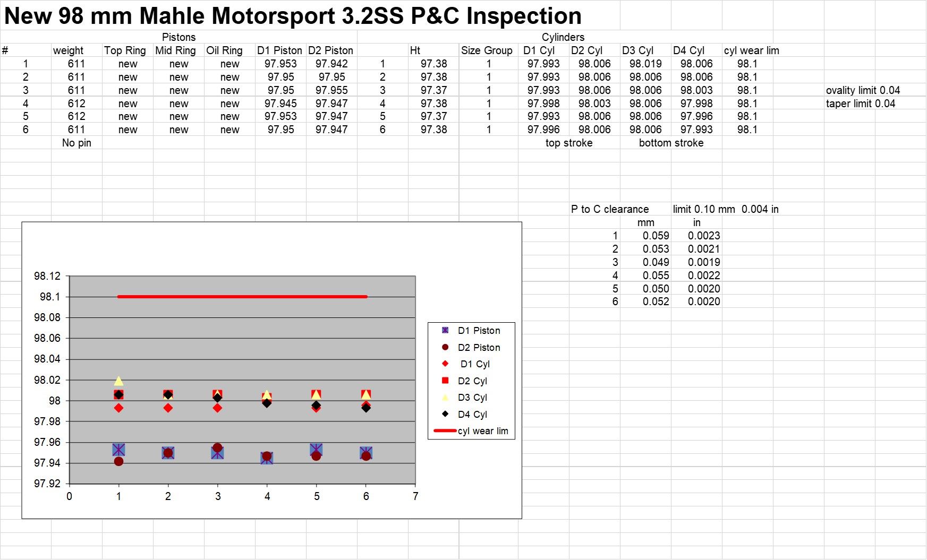Select the 'P to C clearance' cell
This screenshot has width=927, height=560.
(609, 209)
